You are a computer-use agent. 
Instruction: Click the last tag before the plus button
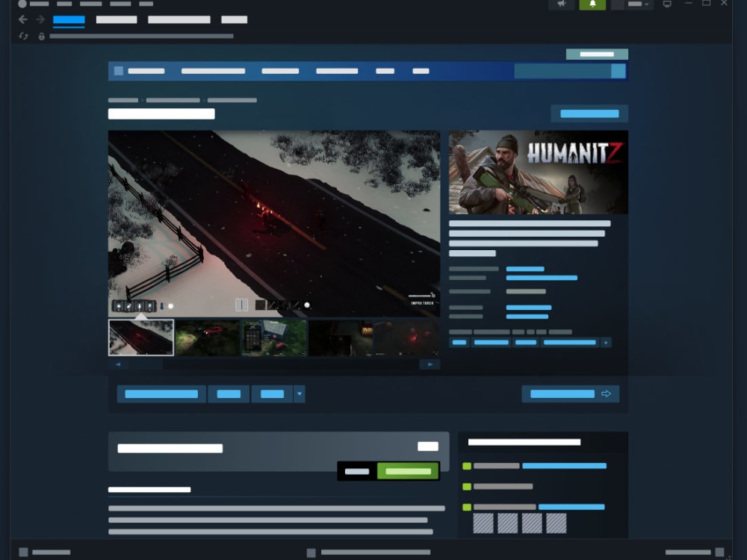point(570,343)
